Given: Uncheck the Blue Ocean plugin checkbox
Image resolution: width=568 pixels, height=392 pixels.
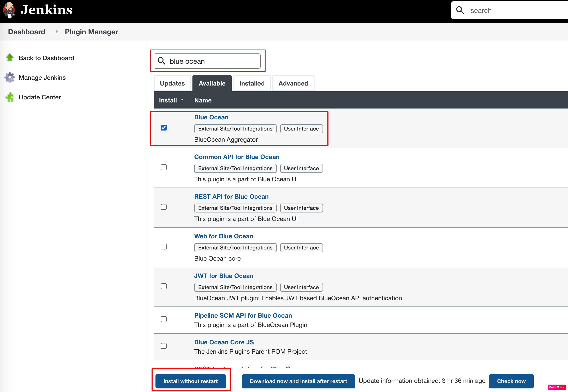Looking at the screenshot, I should point(164,128).
